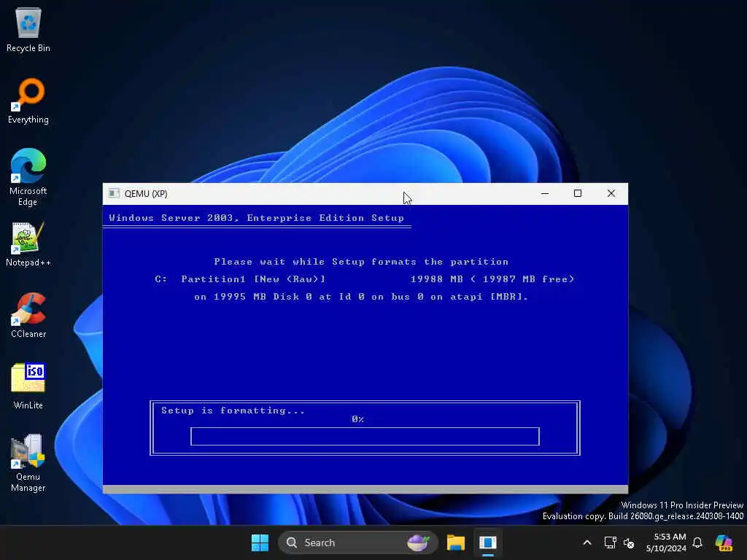
Task: Click the 'Setup is formatting...' text
Action: point(233,411)
